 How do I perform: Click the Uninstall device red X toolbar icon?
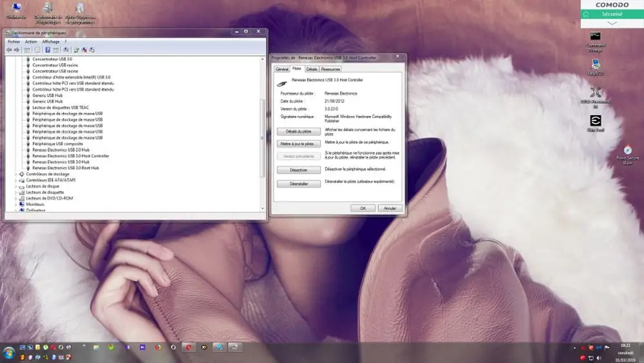point(84,50)
